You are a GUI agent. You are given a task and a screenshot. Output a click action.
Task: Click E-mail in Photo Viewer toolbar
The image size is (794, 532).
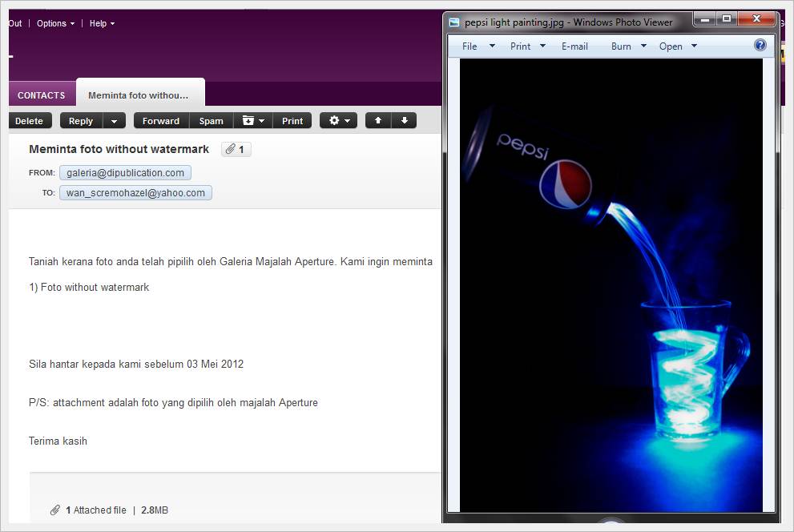574,46
